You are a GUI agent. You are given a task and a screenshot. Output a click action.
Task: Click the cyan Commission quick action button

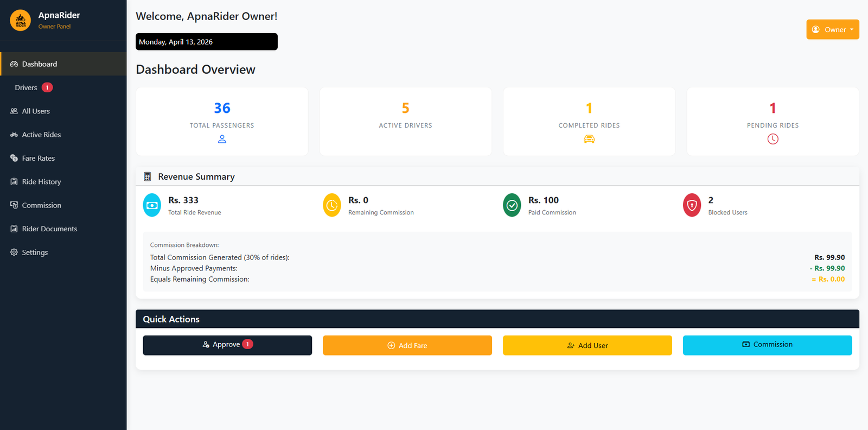768,345
